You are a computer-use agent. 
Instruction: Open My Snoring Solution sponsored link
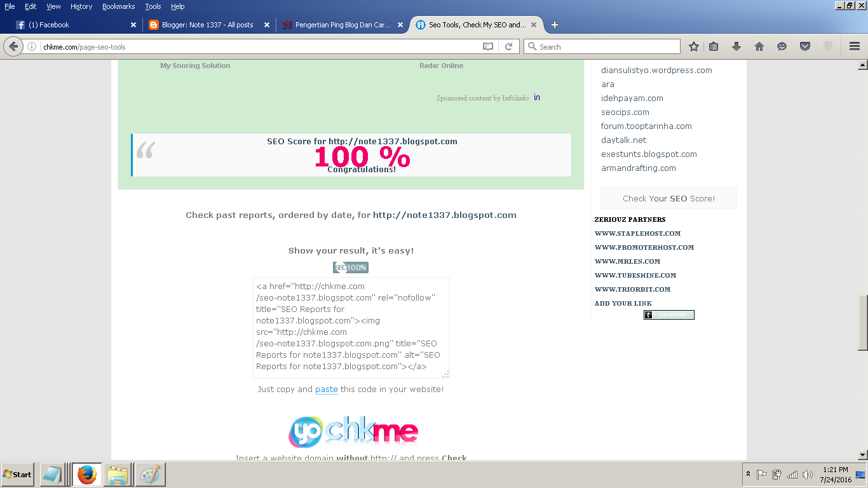tap(195, 65)
